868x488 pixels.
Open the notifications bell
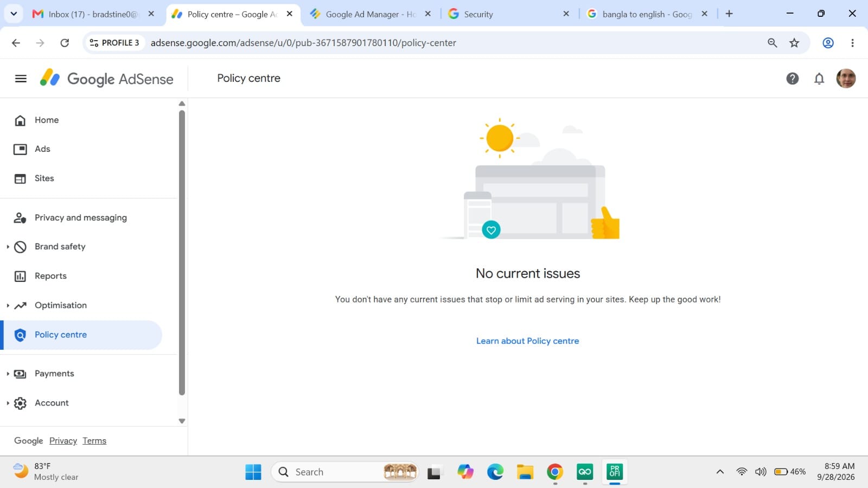pyautogui.click(x=819, y=79)
